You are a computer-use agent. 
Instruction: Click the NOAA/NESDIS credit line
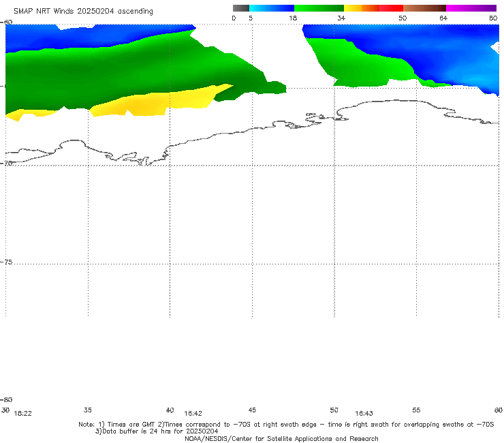281,438
